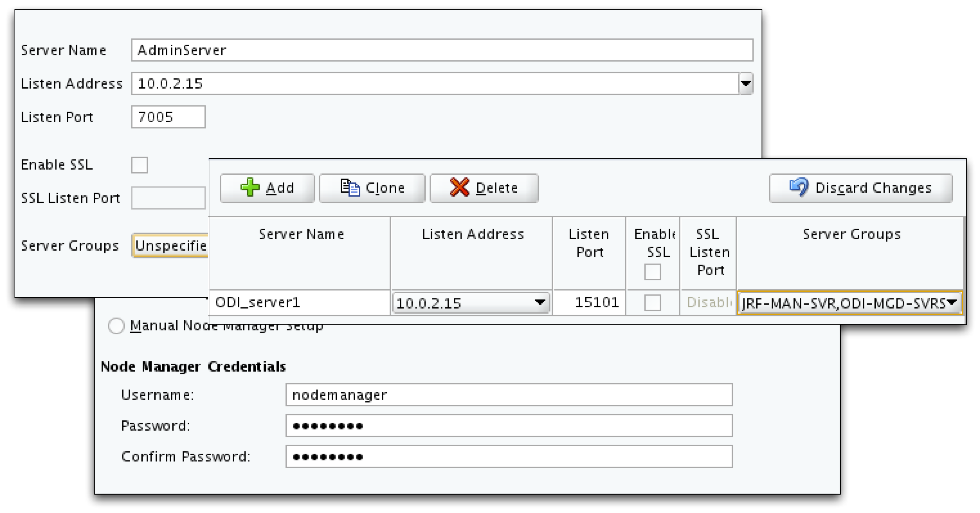Screen dimensions: 980x513
Task: Enable SSL for the AdminServer
Action: 140,165
